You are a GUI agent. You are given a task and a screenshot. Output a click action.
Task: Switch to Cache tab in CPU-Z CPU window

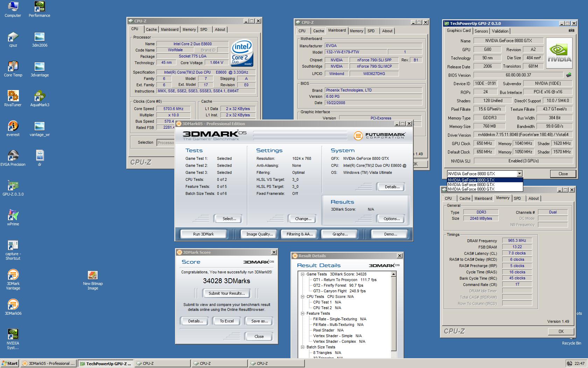pos(151,29)
